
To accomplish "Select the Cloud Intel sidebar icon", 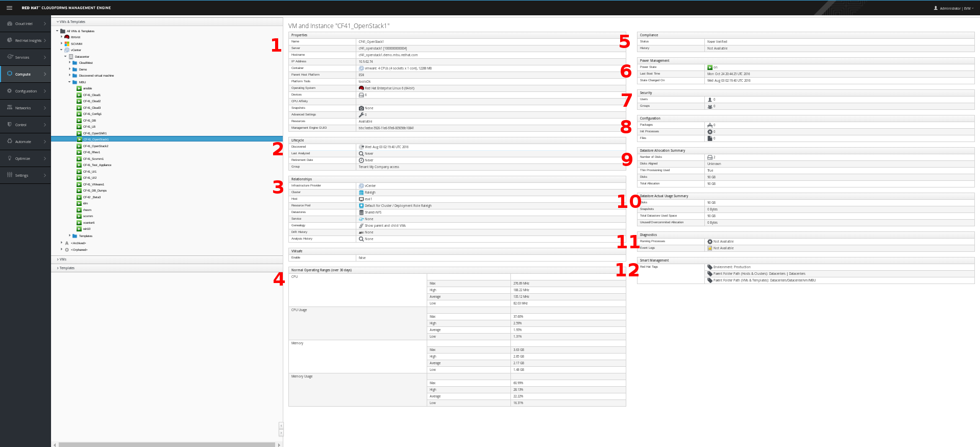I will point(10,23).
